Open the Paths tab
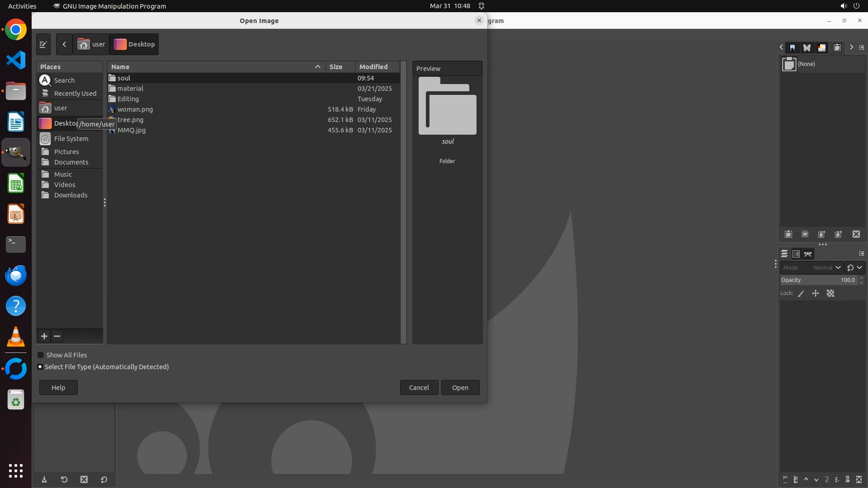 click(x=808, y=254)
